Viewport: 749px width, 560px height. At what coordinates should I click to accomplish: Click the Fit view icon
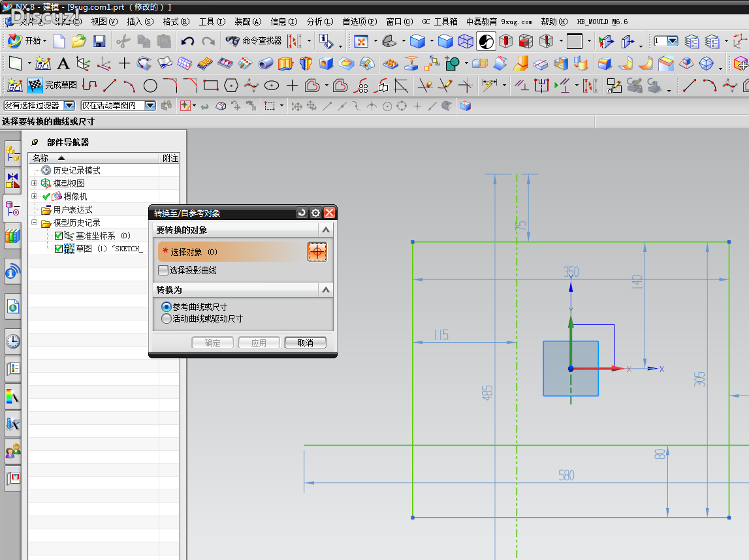(x=361, y=42)
